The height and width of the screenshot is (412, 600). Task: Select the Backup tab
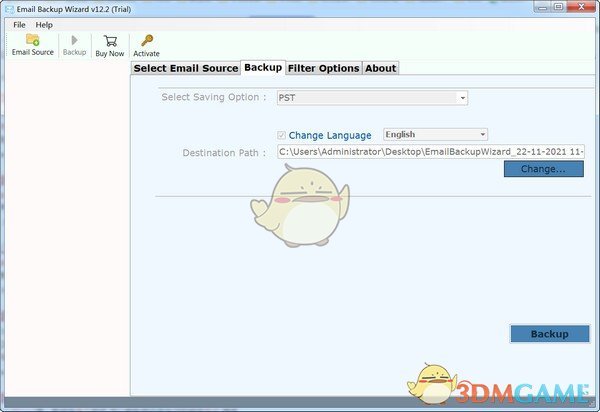tap(263, 67)
